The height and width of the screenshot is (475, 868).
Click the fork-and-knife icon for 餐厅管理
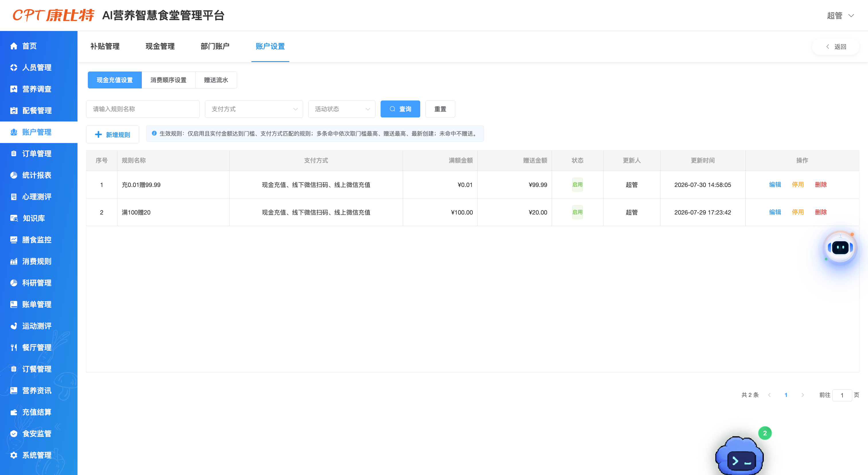[x=14, y=347]
